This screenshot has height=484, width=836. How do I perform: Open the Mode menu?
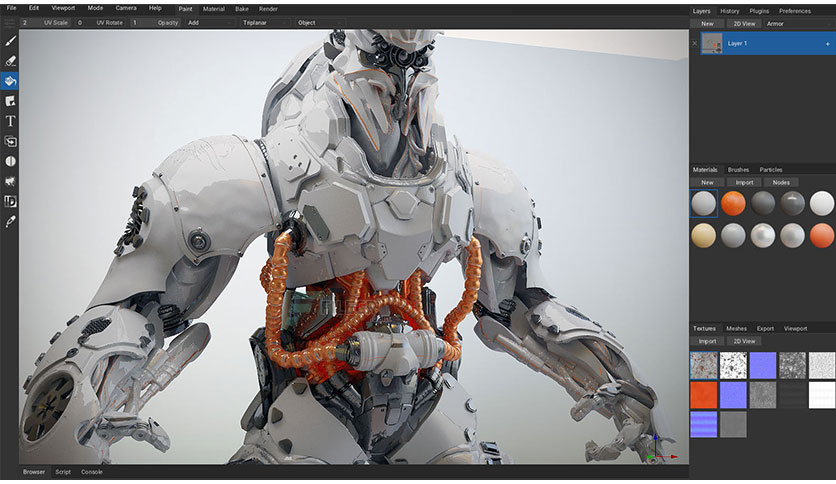tap(95, 8)
